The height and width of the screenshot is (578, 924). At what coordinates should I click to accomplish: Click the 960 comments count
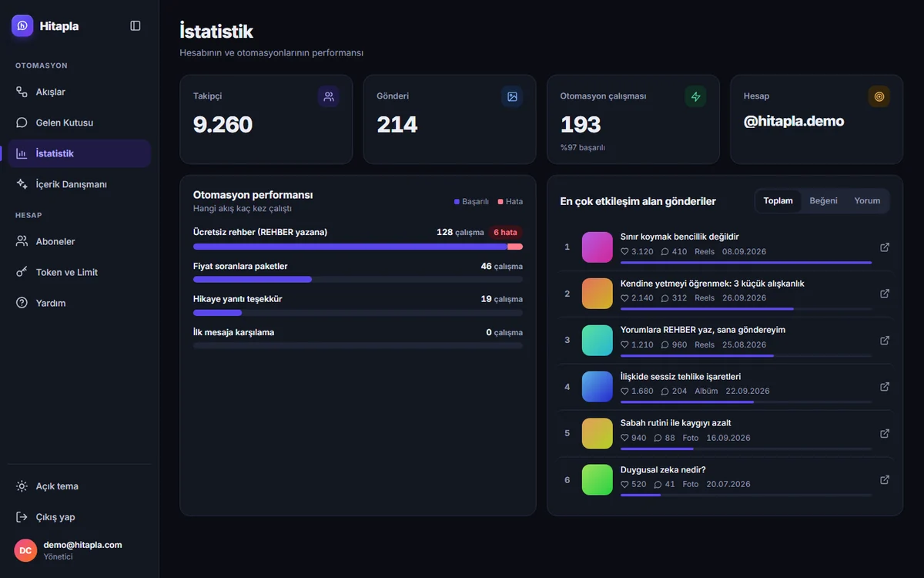tap(674, 344)
